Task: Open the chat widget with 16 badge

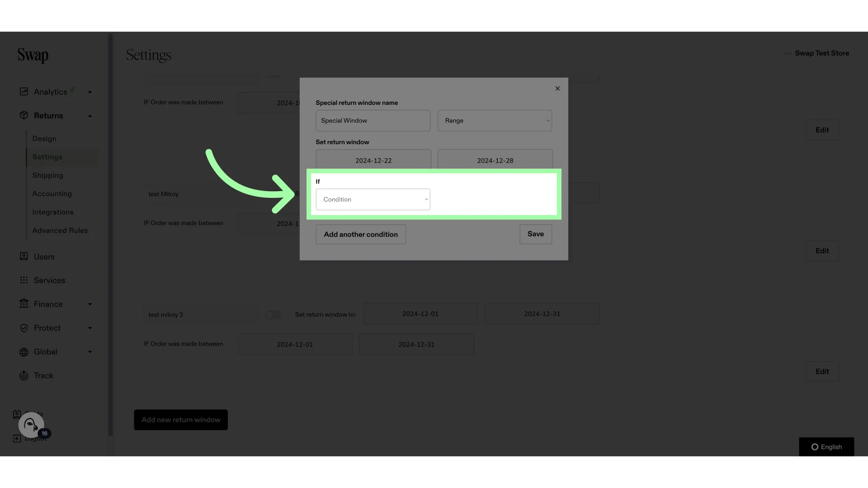Action: point(31,425)
